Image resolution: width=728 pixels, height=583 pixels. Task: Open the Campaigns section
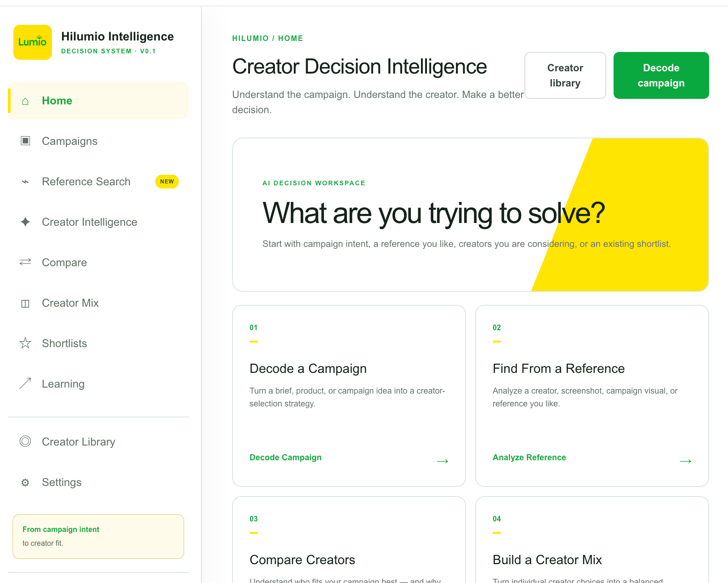98,141
